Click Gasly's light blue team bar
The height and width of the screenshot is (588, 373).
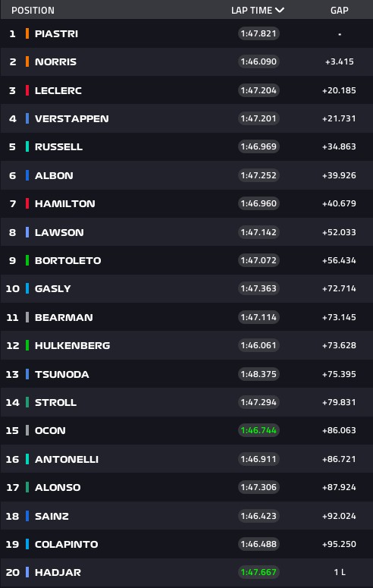pyautogui.click(x=27, y=288)
